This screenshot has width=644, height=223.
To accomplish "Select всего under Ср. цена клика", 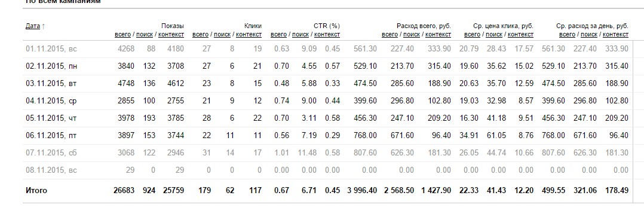I will tap(473, 35).
